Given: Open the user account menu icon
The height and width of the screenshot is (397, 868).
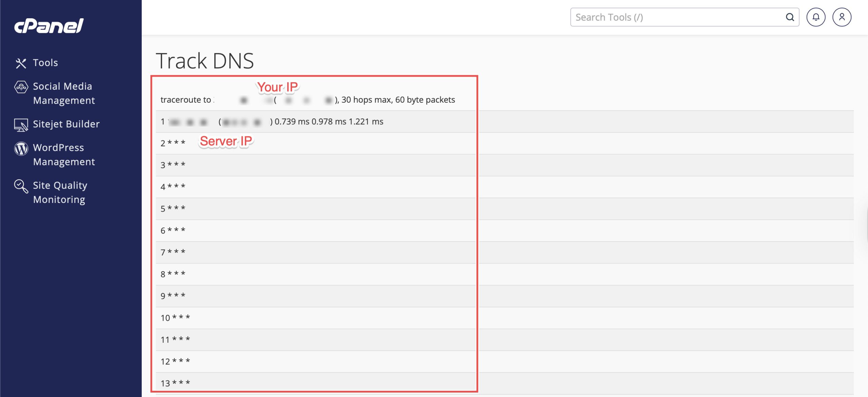Looking at the screenshot, I should coord(842,17).
